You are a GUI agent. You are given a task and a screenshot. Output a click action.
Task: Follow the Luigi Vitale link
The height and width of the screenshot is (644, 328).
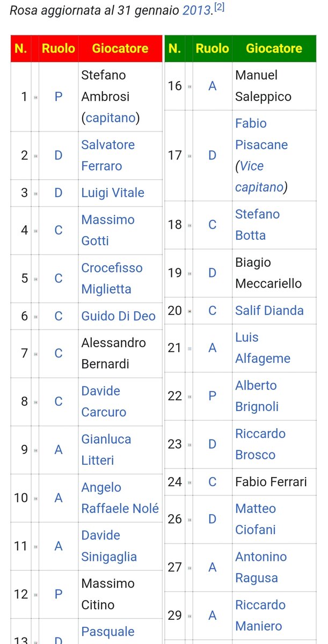point(113,193)
